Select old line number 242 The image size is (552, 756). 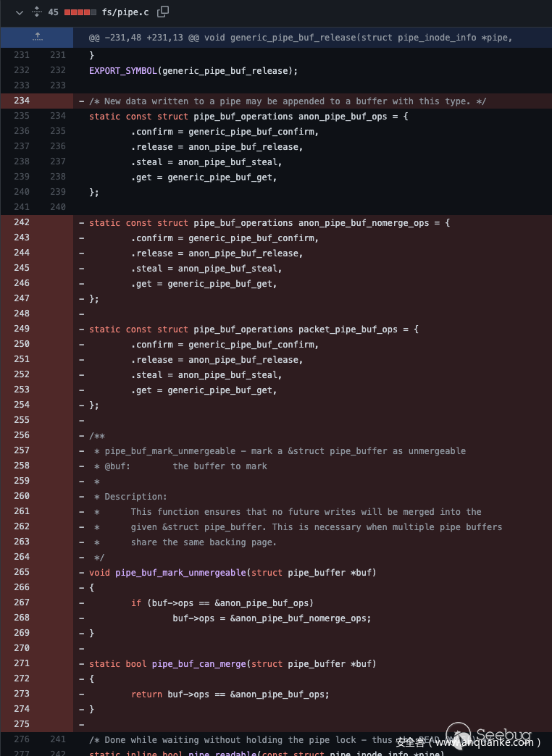pos(22,223)
